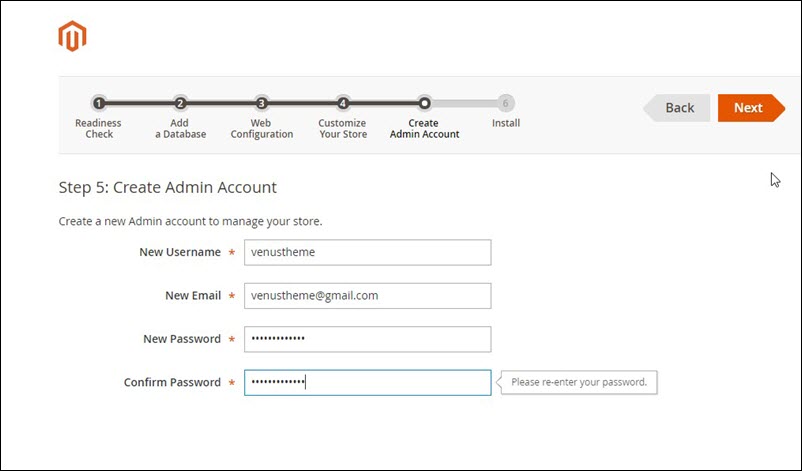Click the current step 5 circle marker

(424, 102)
